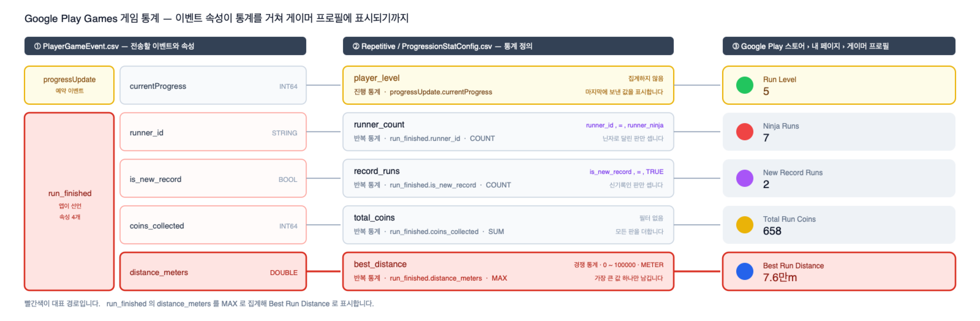This screenshot has height=321, width=980.
Task: Click the best_distance stat title
Action: [x=380, y=264]
